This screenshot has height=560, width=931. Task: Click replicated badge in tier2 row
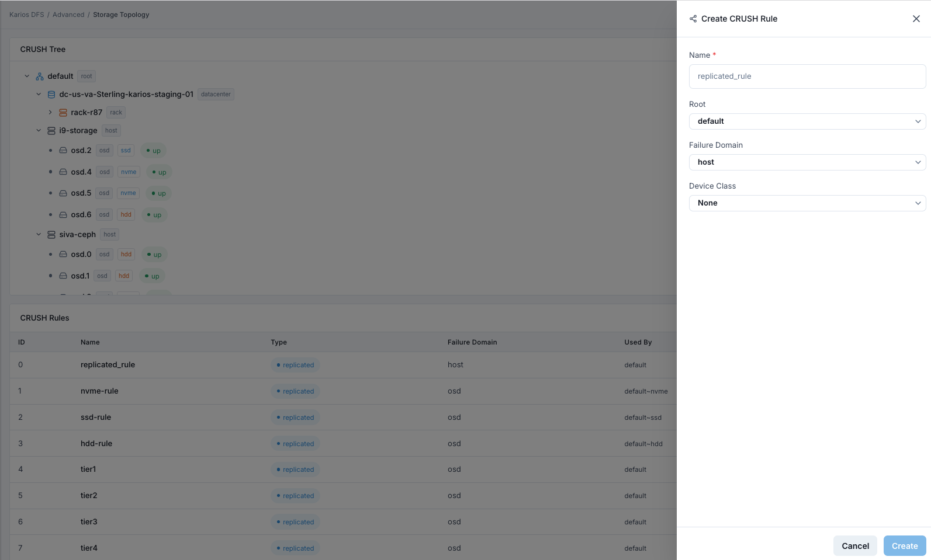click(x=295, y=496)
